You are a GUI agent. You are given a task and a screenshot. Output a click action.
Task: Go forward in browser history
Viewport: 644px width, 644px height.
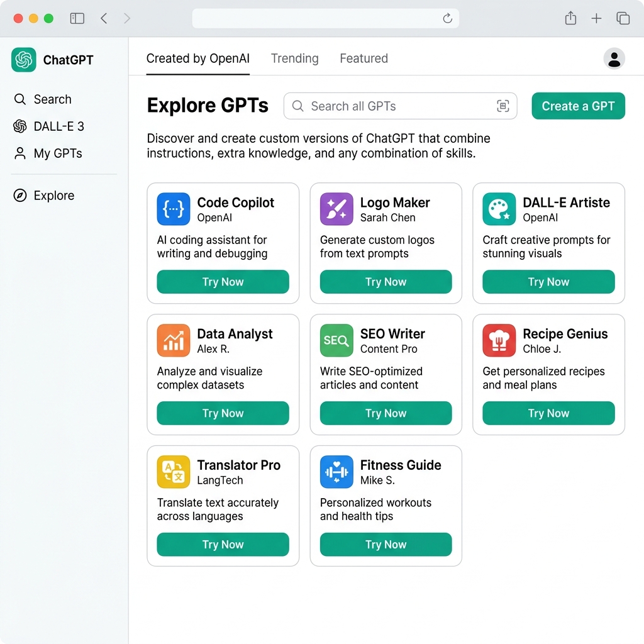pyautogui.click(x=127, y=18)
